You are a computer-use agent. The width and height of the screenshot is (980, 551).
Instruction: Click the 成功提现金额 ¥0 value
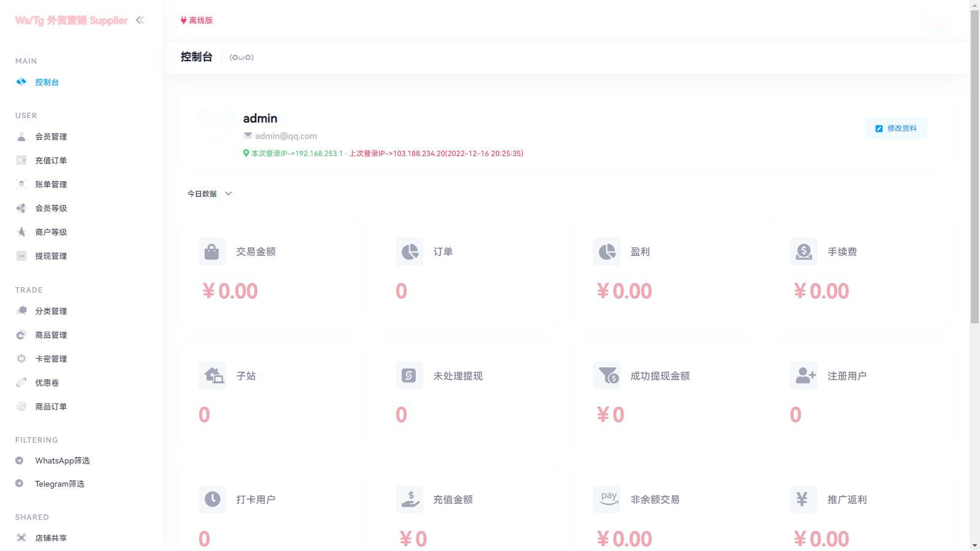(610, 415)
